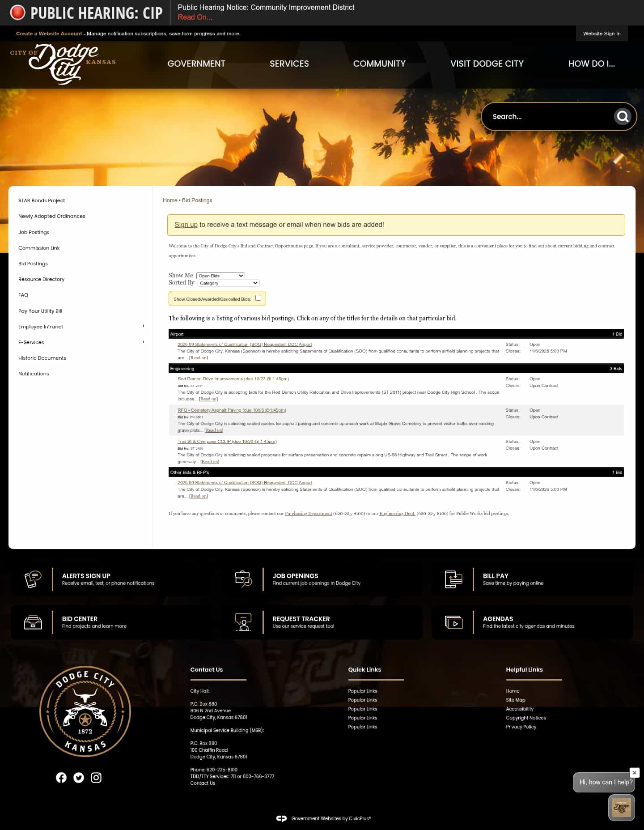644x830 pixels.
Task: Click Home breadcrumb link
Action: click(170, 200)
